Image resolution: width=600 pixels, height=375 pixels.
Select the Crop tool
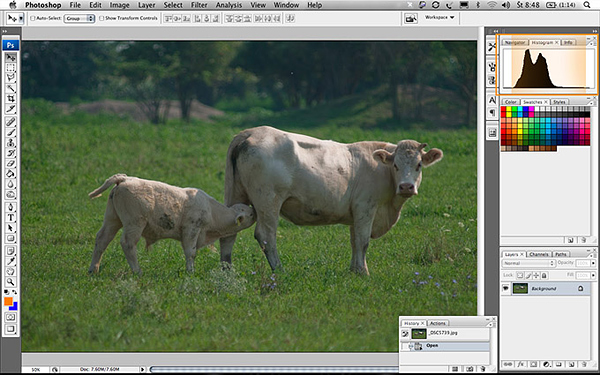[x=11, y=99]
